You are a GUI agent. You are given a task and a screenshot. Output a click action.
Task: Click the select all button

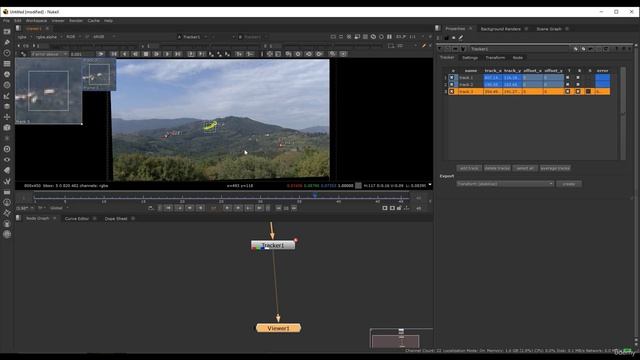(x=525, y=168)
